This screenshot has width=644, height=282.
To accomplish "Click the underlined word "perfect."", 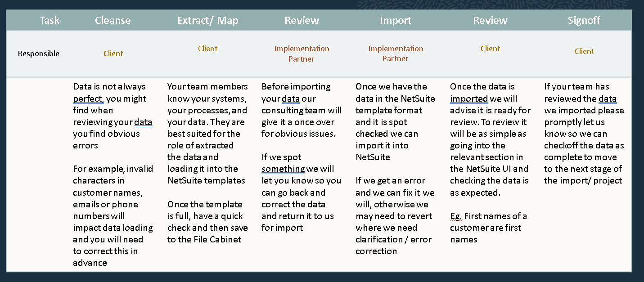I will 88,98.
